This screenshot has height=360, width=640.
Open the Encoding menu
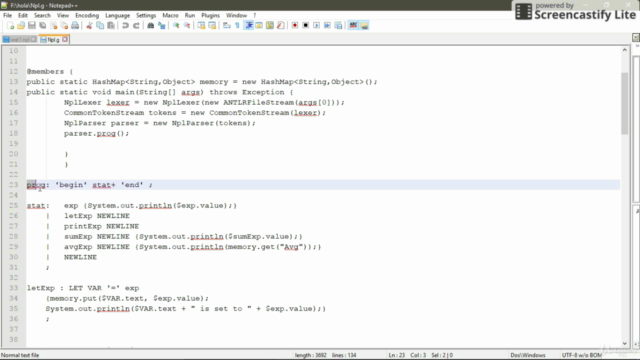point(87,16)
